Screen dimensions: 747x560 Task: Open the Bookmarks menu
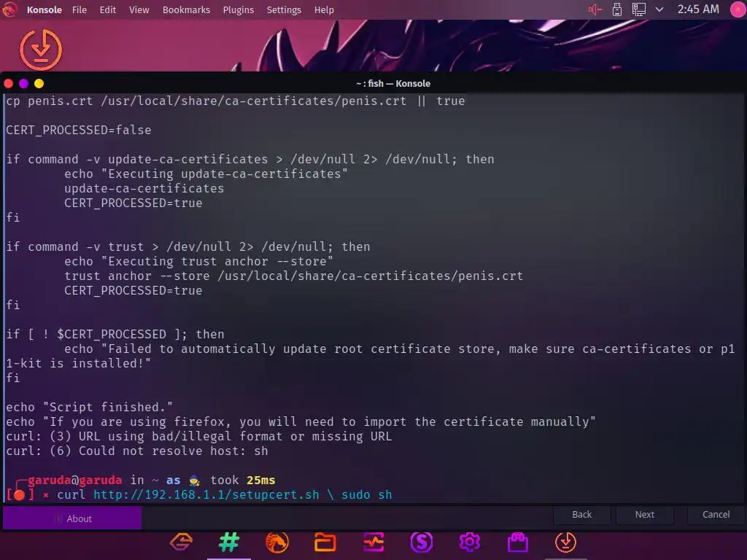186,10
